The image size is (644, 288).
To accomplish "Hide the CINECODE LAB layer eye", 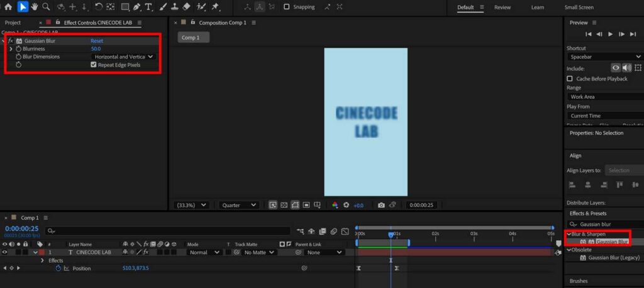I will (x=5, y=252).
